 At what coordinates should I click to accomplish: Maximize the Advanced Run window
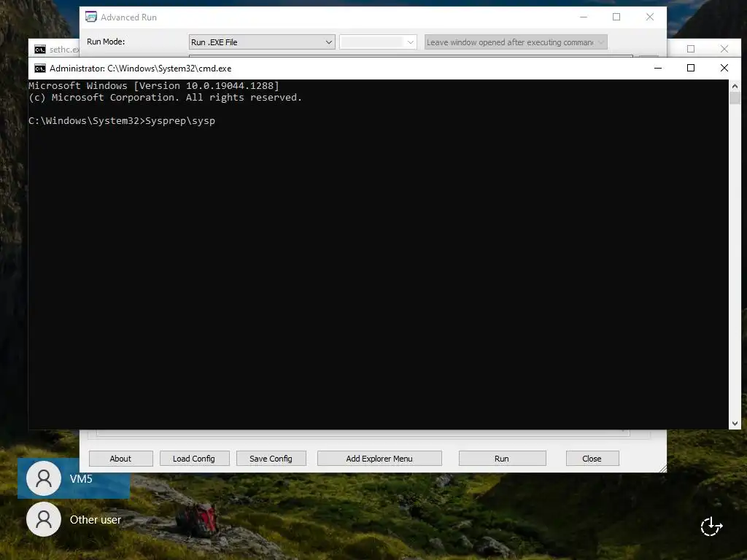[x=616, y=17]
